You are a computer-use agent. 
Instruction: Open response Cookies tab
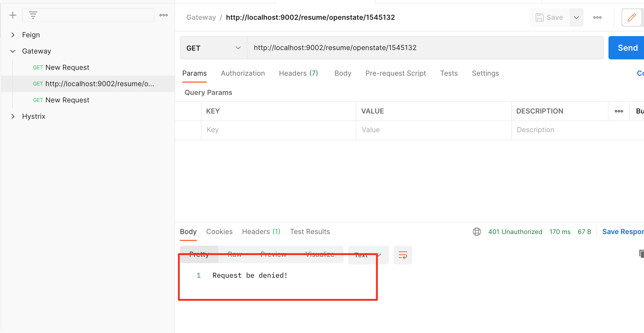[219, 232]
